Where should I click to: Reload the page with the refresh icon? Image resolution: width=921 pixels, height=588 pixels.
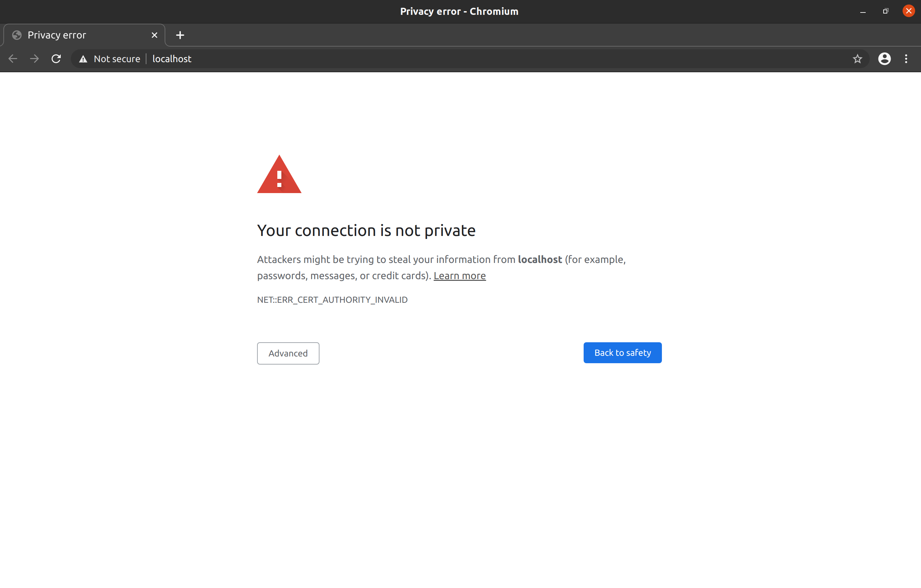pos(56,59)
